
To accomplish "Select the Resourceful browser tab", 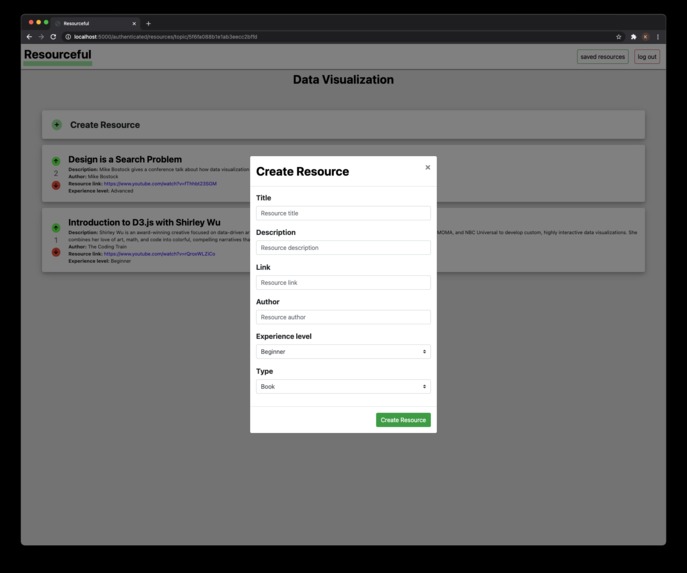I will (95, 23).
